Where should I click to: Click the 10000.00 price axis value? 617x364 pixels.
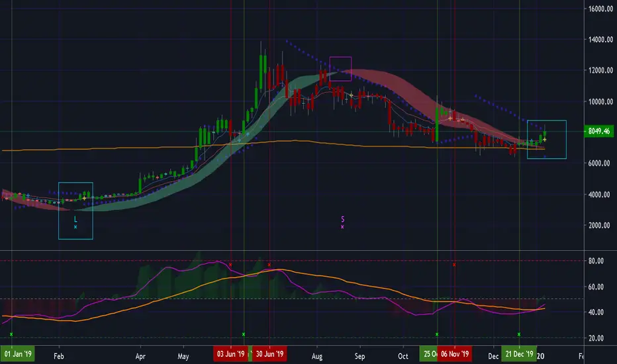click(x=600, y=101)
